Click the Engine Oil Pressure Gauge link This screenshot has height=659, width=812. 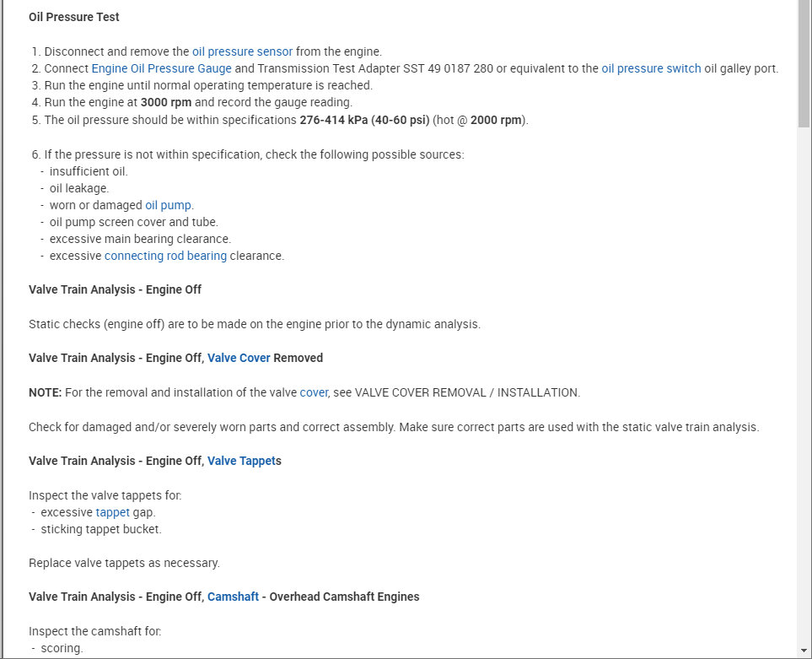coord(161,68)
